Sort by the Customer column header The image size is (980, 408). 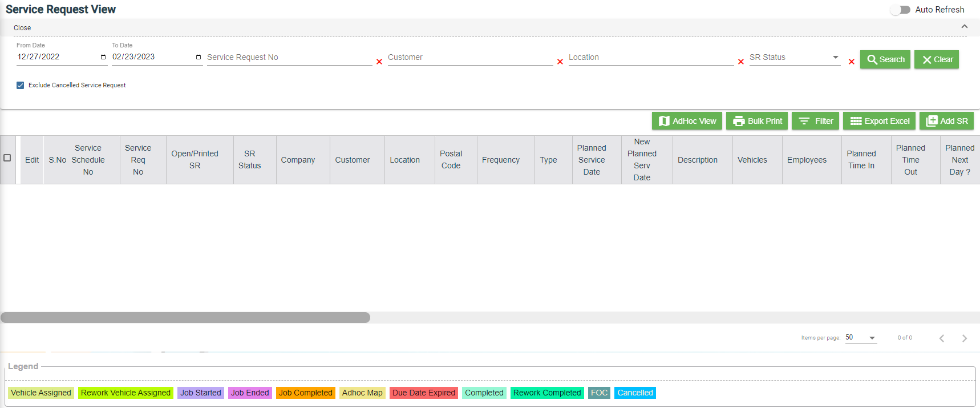click(x=353, y=160)
